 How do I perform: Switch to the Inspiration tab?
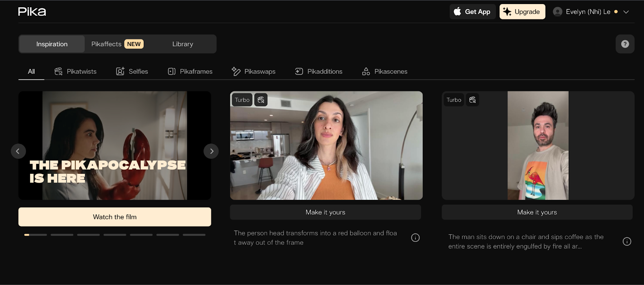pos(52,44)
